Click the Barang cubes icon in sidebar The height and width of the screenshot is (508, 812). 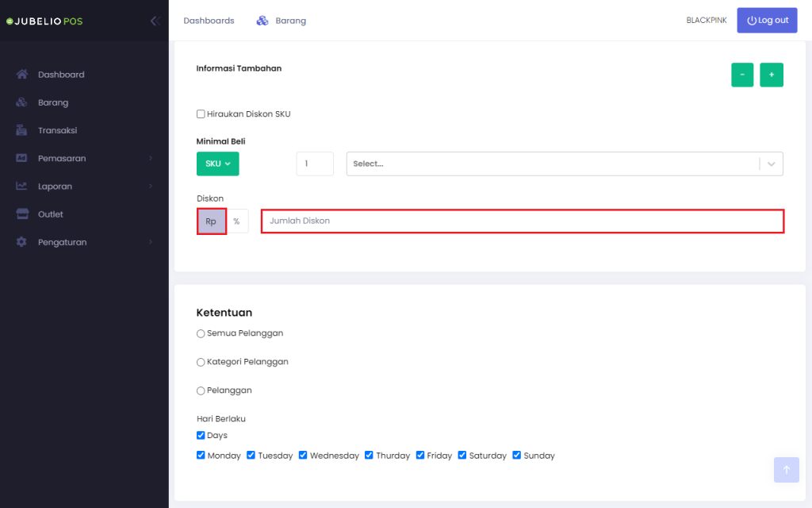tap(21, 102)
